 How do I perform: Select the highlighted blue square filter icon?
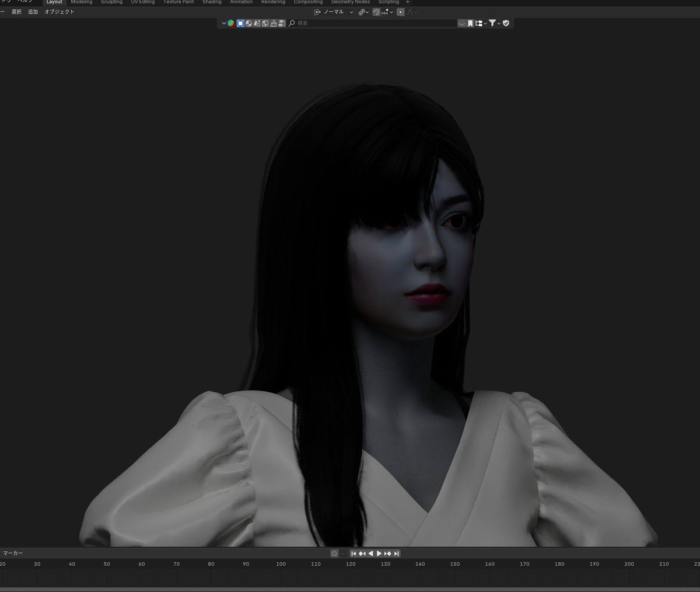coord(240,23)
